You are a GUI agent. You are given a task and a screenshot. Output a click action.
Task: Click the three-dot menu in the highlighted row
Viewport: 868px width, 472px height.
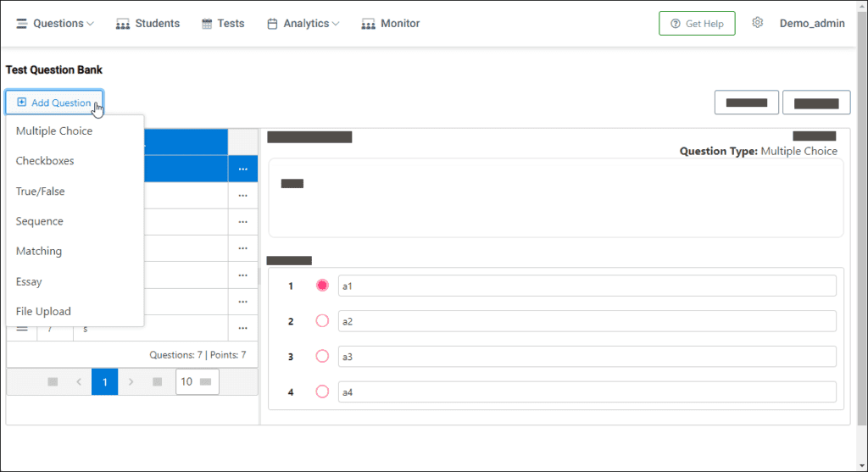[x=243, y=169]
